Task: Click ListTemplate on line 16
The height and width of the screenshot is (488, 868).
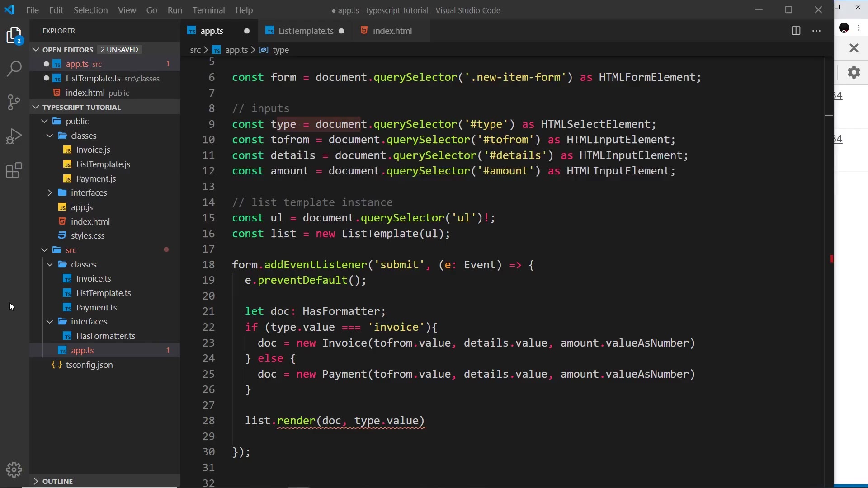Action: coord(380,234)
